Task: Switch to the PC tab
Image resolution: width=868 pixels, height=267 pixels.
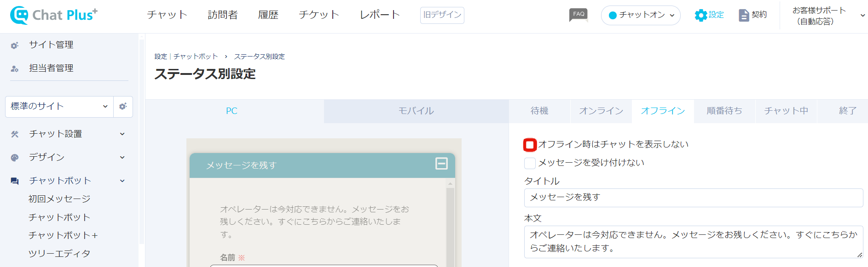Action: pyautogui.click(x=235, y=111)
